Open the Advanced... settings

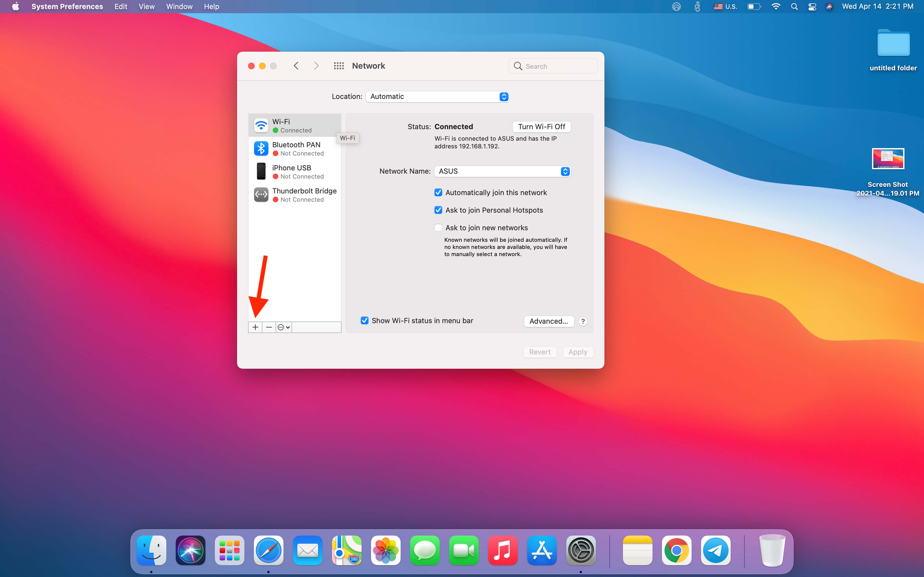(548, 321)
